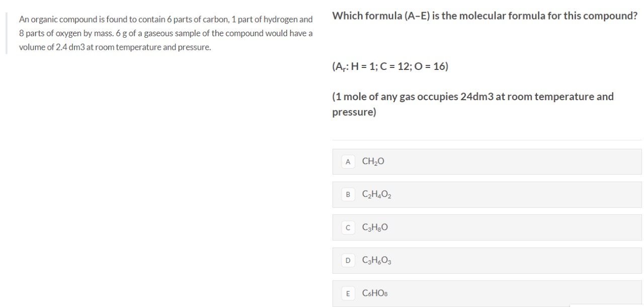The height and width of the screenshot is (307, 644).
Task: Select answer option A, CH₂O
Action: click(x=487, y=161)
